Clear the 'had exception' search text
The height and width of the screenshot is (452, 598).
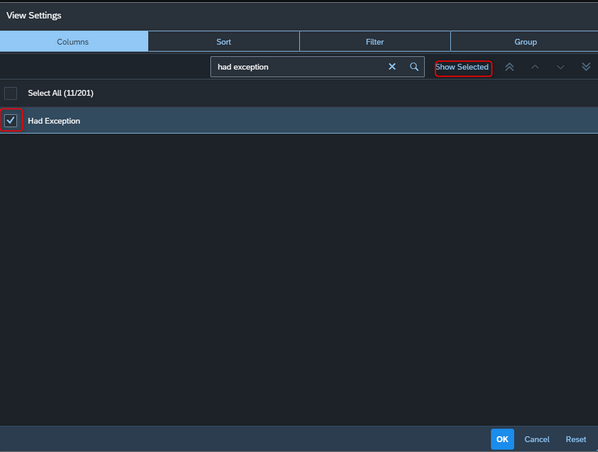click(392, 67)
